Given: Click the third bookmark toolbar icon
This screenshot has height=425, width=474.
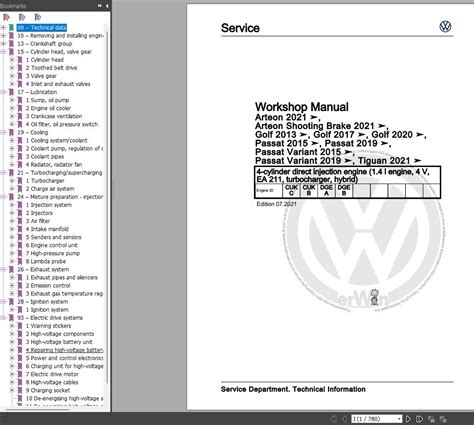Looking at the screenshot, I should (x=38, y=17).
